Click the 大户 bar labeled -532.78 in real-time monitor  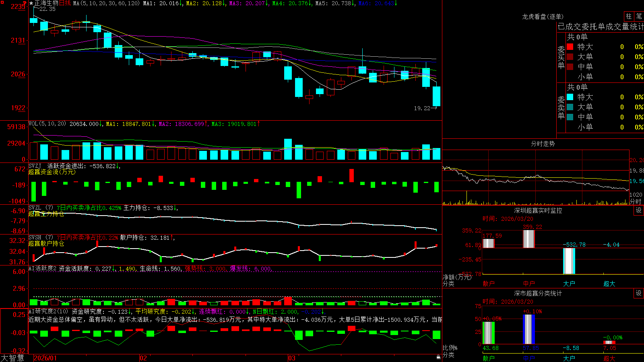tap(569, 261)
